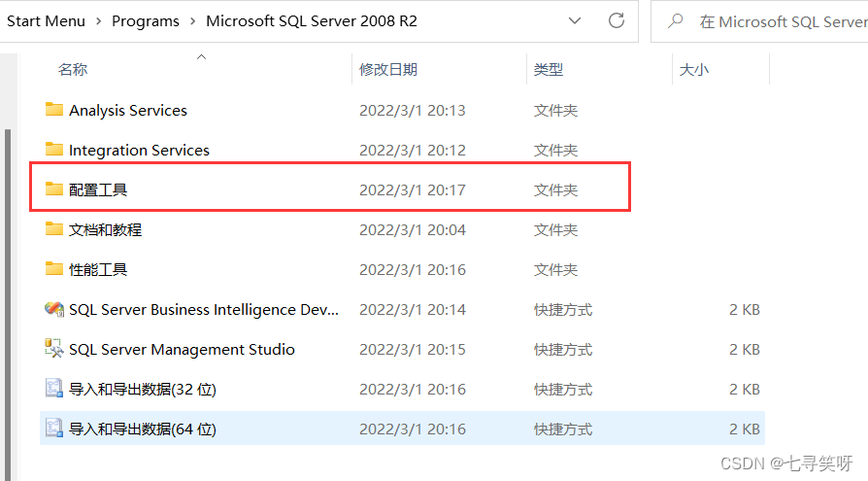Refresh the current folder view
The width and height of the screenshot is (868, 481).
617,20
